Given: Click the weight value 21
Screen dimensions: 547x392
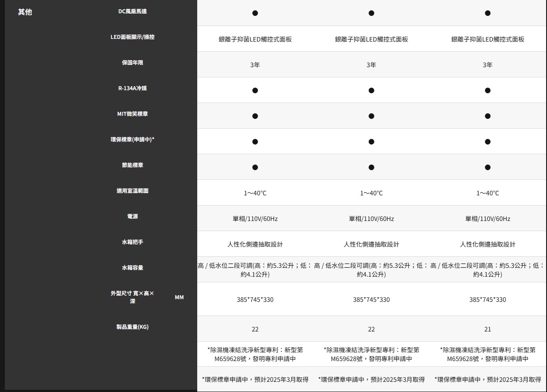Looking at the screenshot, I should [x=488, y=329].
